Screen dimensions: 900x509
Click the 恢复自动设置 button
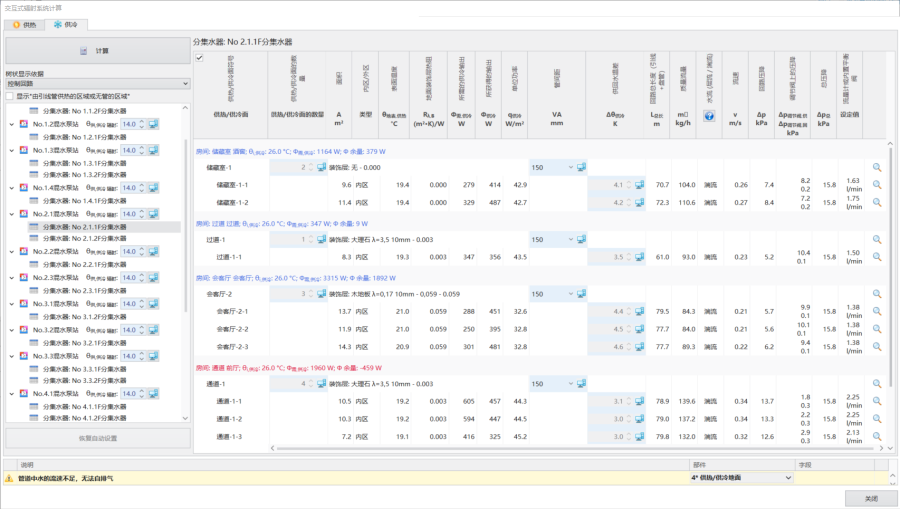click(x=98, y=438)
